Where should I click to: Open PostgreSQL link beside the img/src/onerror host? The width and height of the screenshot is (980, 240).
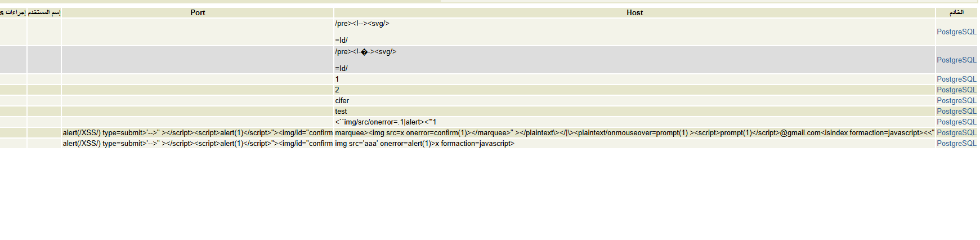pos(956,122)
